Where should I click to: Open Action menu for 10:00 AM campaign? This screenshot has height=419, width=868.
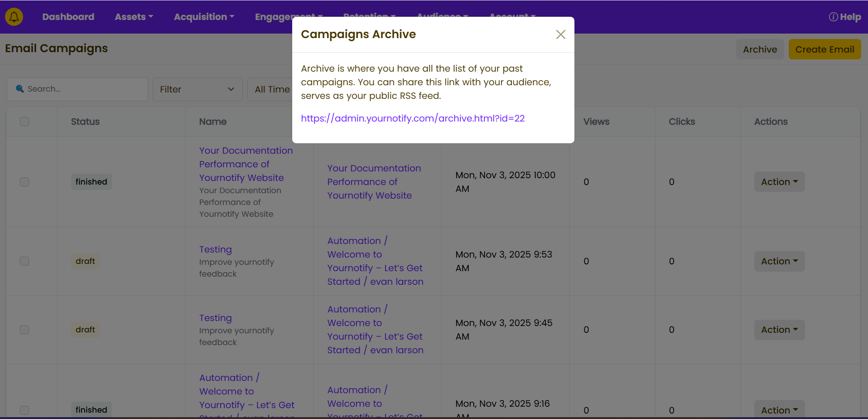[x=779, y=182]
